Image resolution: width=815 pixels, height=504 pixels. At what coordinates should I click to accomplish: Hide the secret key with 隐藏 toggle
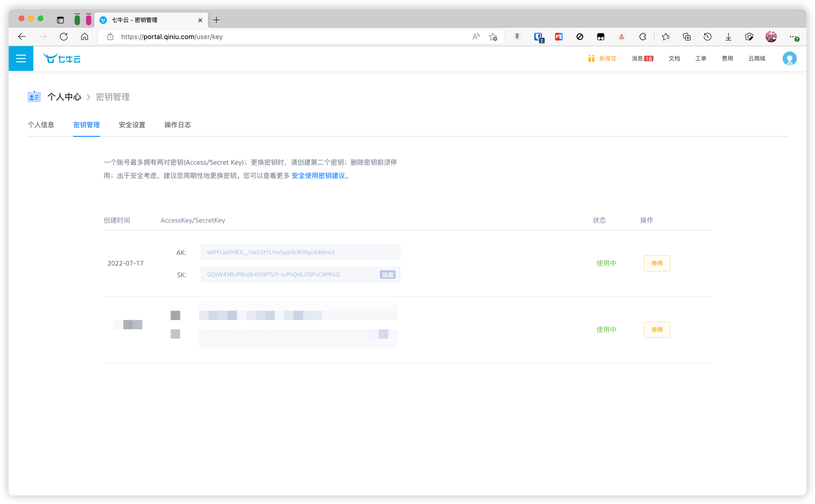click(387, 275)
